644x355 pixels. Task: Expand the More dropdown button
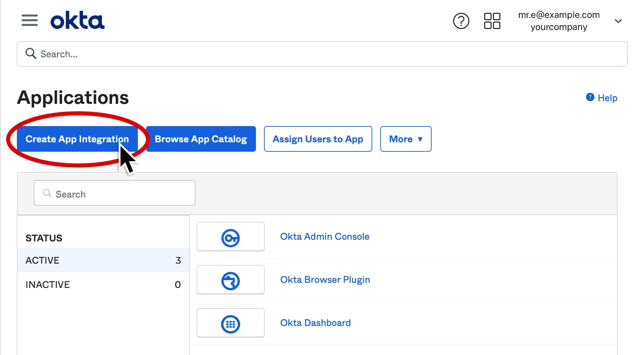click(x=406, y=139)
